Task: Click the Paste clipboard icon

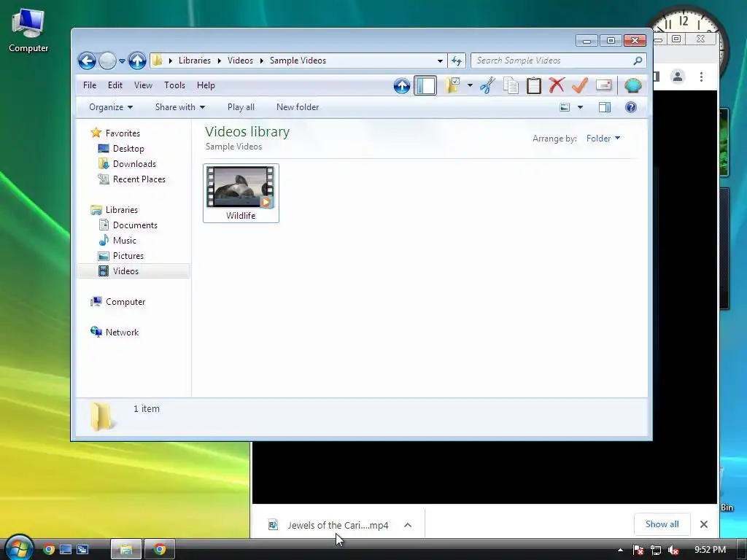Action: click(533, 86)
